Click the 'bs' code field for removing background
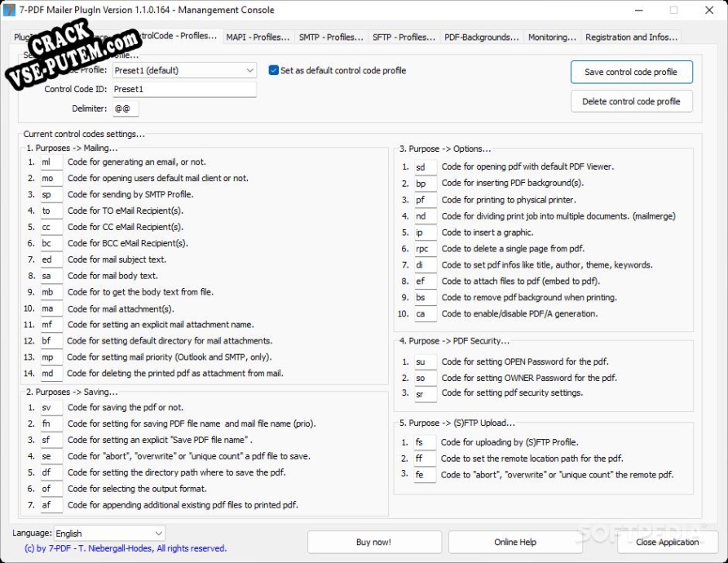The width and height of the screenshot is (728, 563). pyautogui.click(x=426, y=297)
